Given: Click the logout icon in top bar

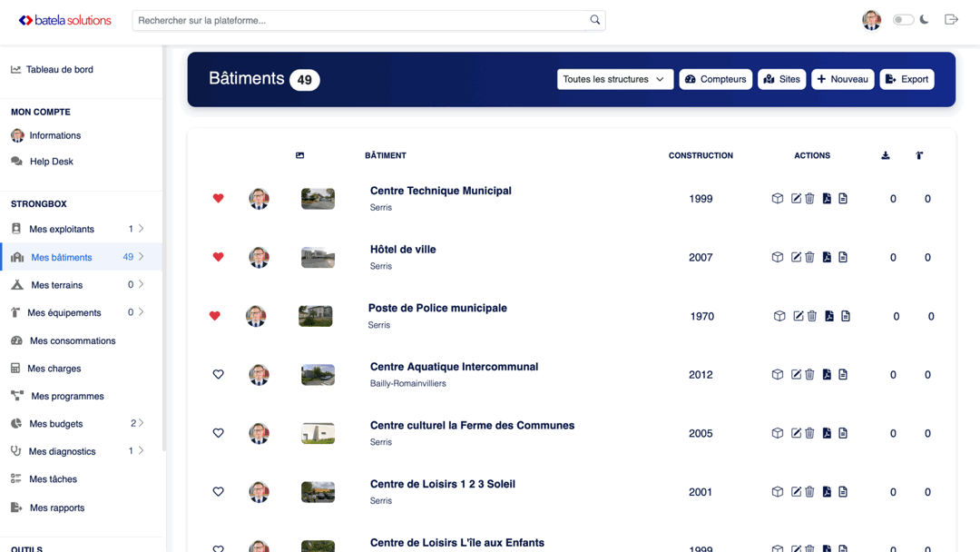Looking at the screenshot, I should [x=951, y=20].
